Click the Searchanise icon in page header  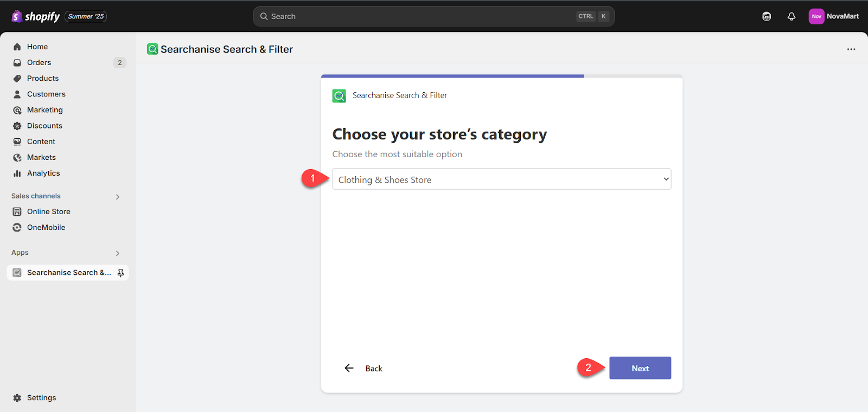(152, 49)
